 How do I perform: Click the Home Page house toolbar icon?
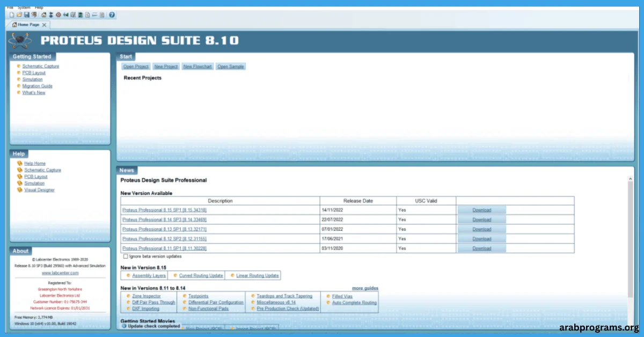coord(44,15)
